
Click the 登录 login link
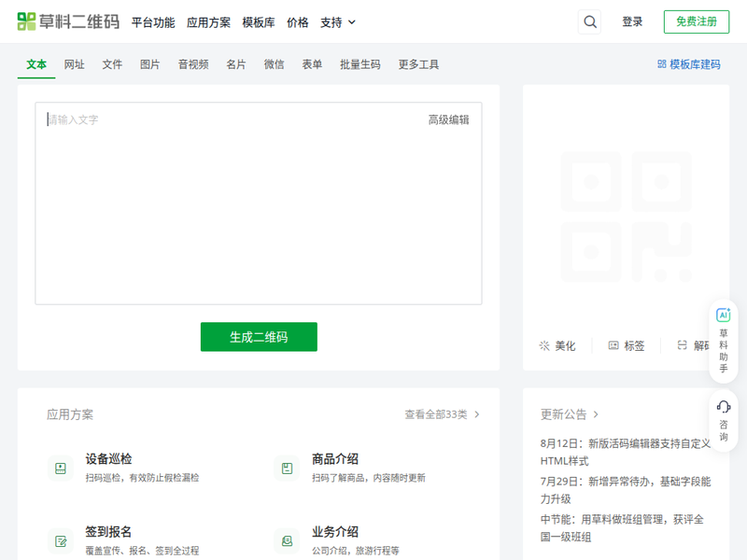pyautogui.click(x=632, y=21)
